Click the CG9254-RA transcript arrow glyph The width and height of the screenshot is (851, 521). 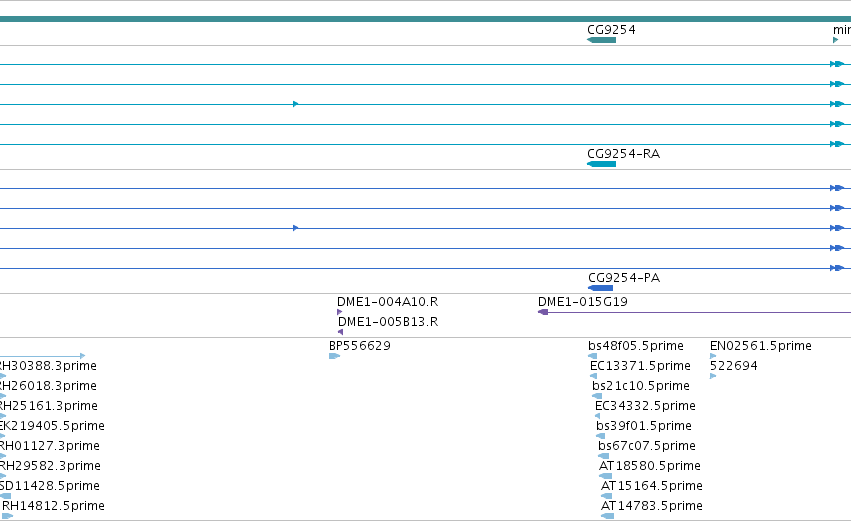click(x=601, y=164)
